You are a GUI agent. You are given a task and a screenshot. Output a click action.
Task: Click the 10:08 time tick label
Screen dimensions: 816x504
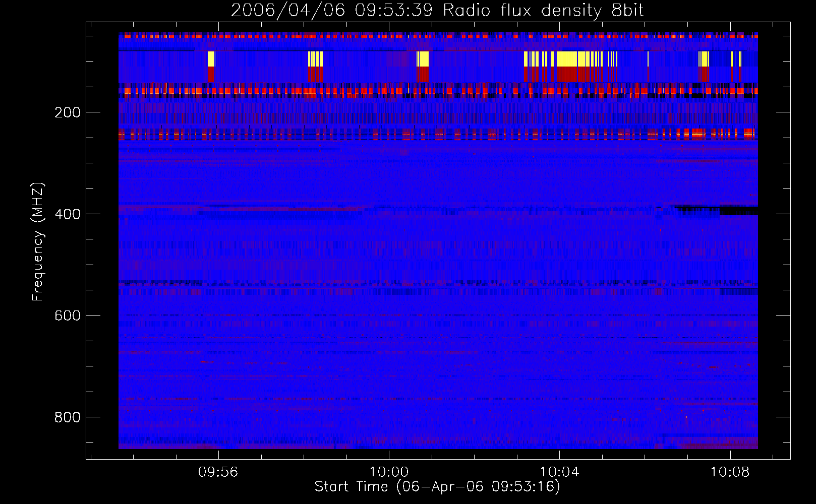pyautogui.click(x=730, y=472)
